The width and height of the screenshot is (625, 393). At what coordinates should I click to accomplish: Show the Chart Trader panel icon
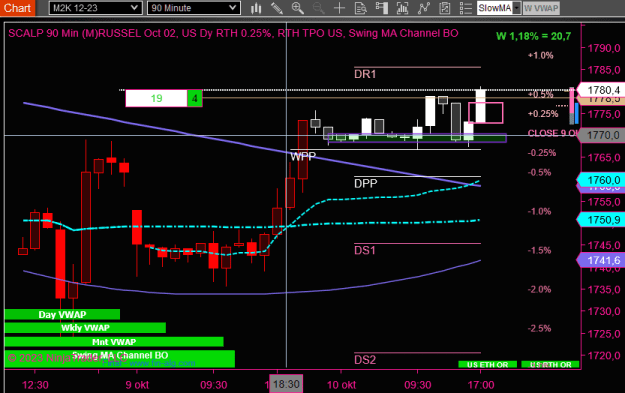pyautogui.click(x=381, y=8)
